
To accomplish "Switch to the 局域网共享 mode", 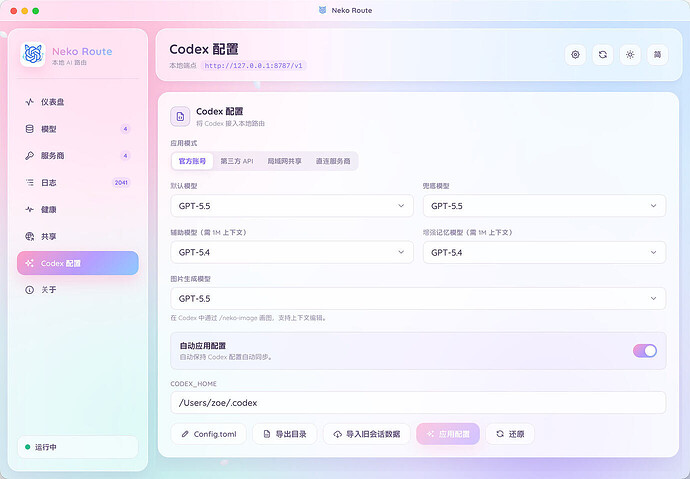I will coord(285,161).
